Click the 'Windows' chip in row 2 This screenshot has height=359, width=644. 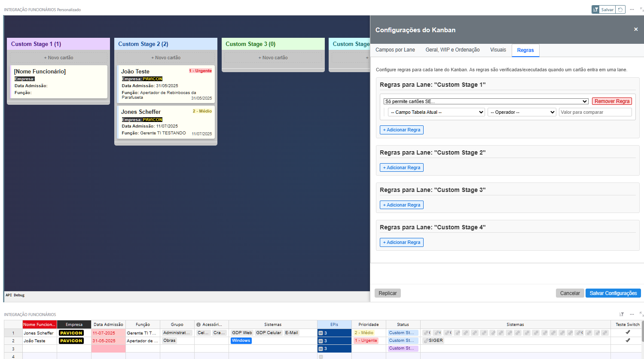(x=241, y=341)
